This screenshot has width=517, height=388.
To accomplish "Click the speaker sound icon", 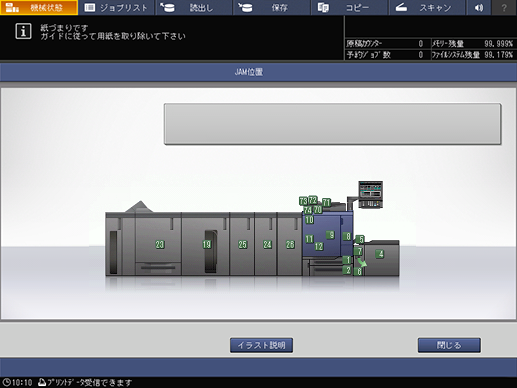I will (x=479, y=7).
